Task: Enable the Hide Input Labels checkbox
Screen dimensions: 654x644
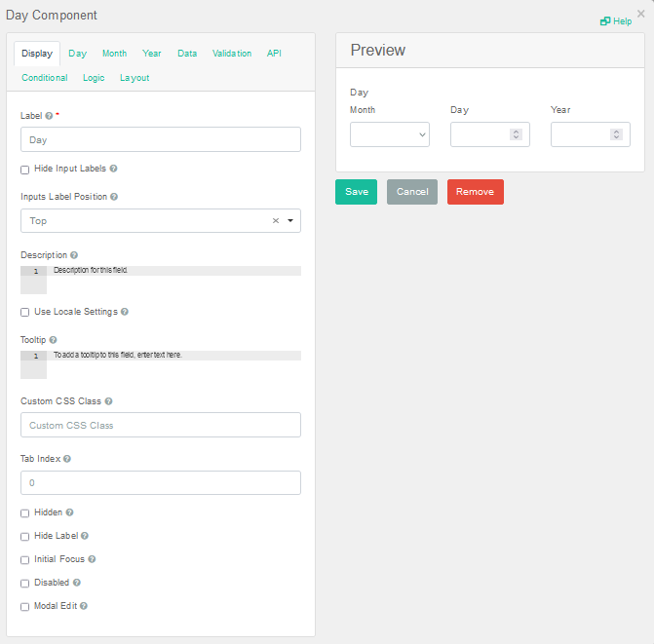Action: tap(25, 170)
